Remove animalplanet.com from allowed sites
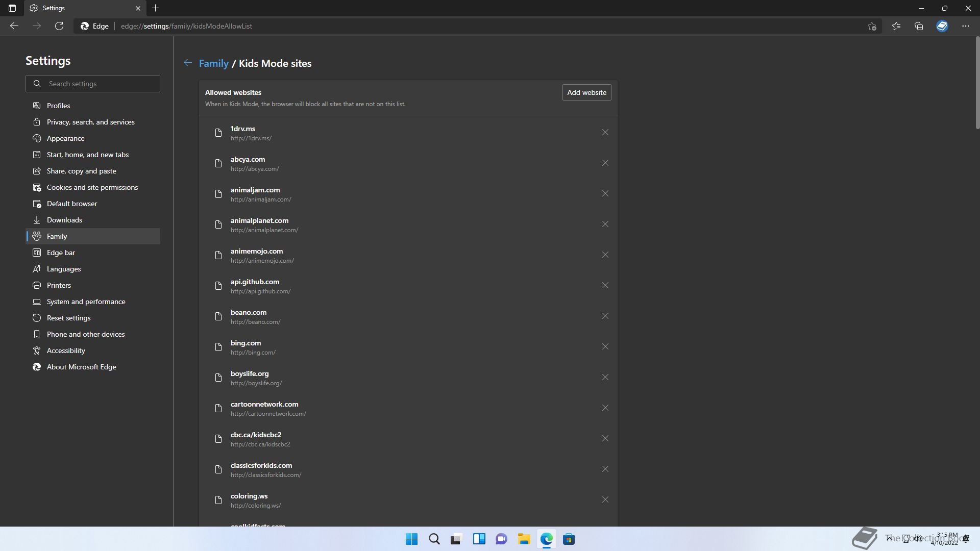This screenshot has width=980, height=551. tap(605, 224)
